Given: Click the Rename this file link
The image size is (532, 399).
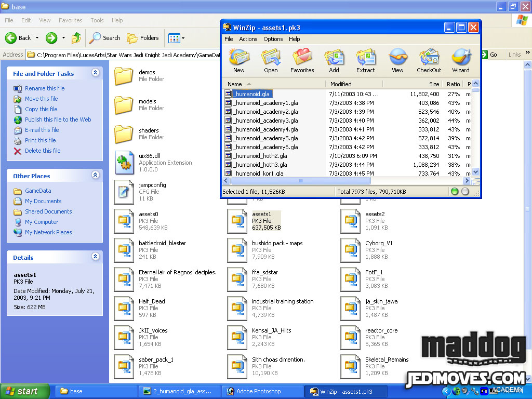Looking at the screenshot, I should 45,88.
